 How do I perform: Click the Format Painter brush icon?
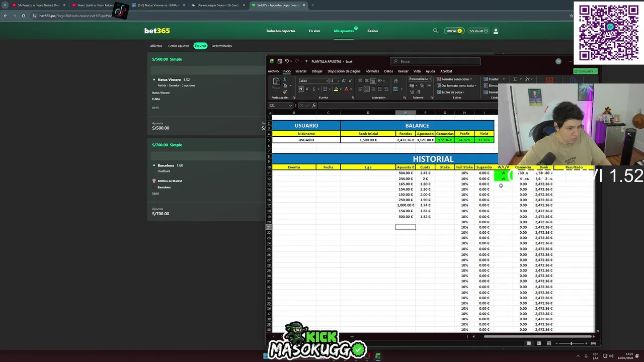click(285, 92)
